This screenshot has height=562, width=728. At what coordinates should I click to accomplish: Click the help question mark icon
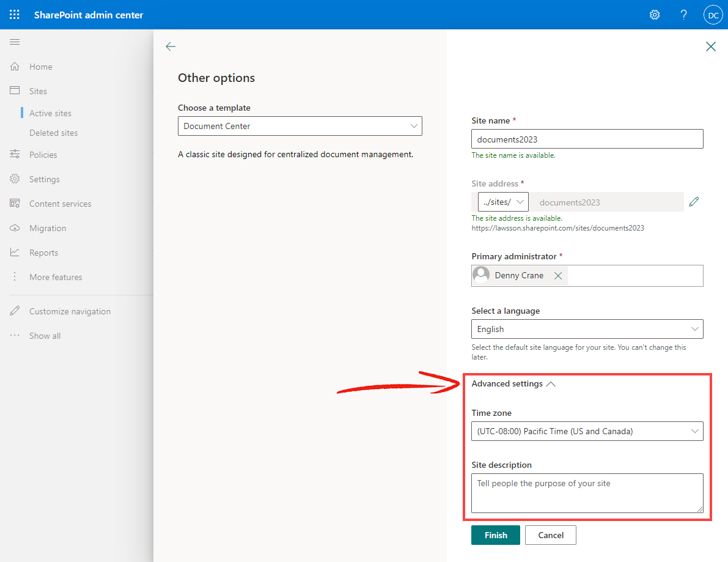click(683, 15)
